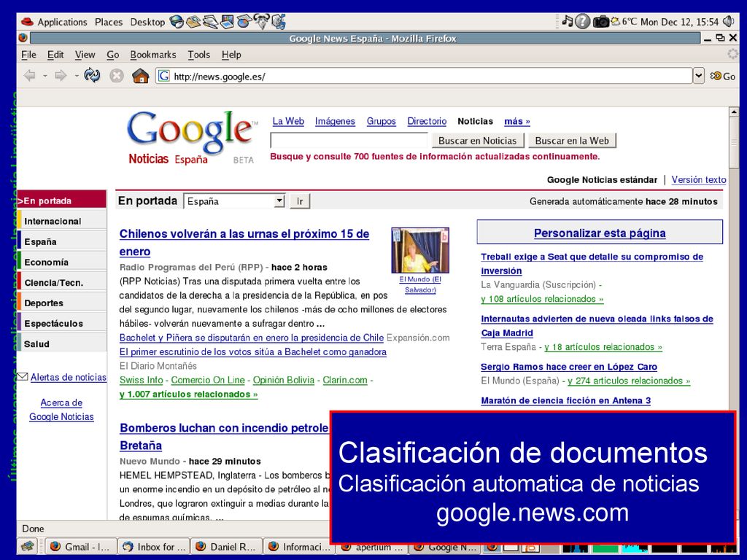Viewport: 747px width, 560px height.
Task: Switch to the Gmail taskbar window
Action: point(80,547)
